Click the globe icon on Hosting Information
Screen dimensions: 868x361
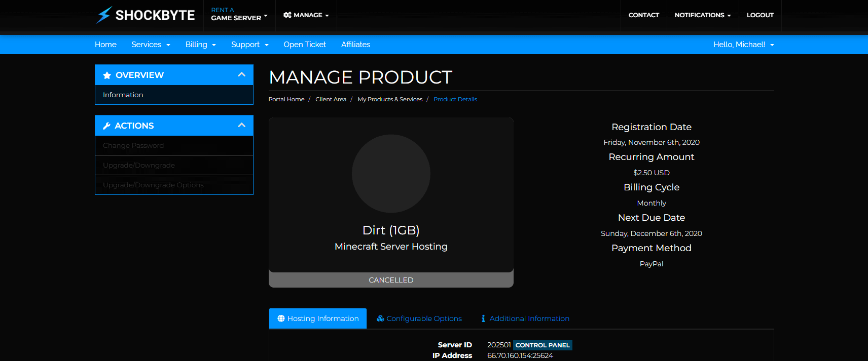281,318
